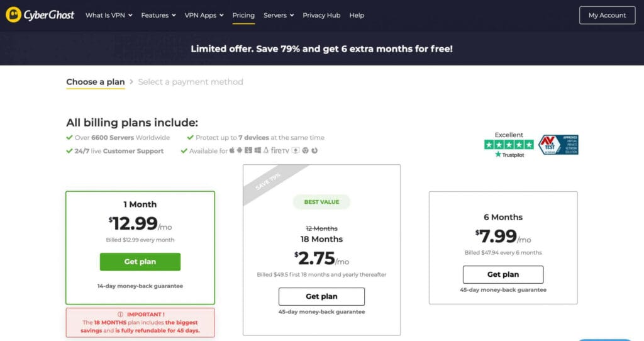
Task: Click the Firefox browser icon
Action: point(314,151)
